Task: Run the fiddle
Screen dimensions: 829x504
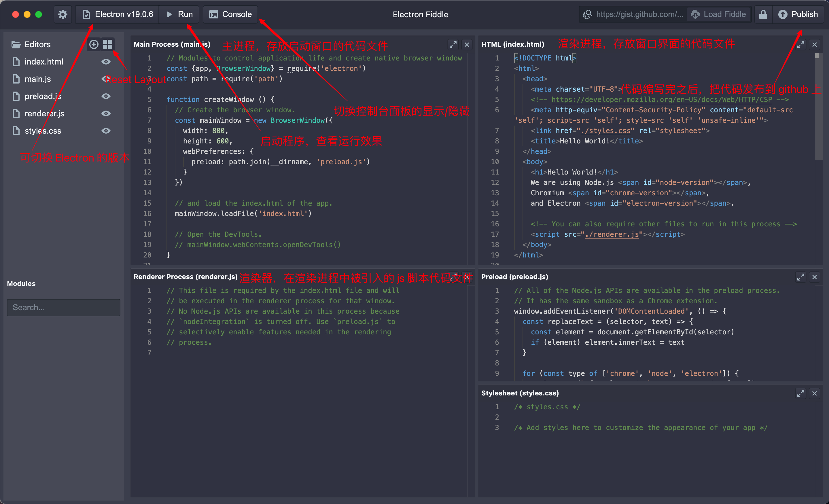Action: [179, 14]
